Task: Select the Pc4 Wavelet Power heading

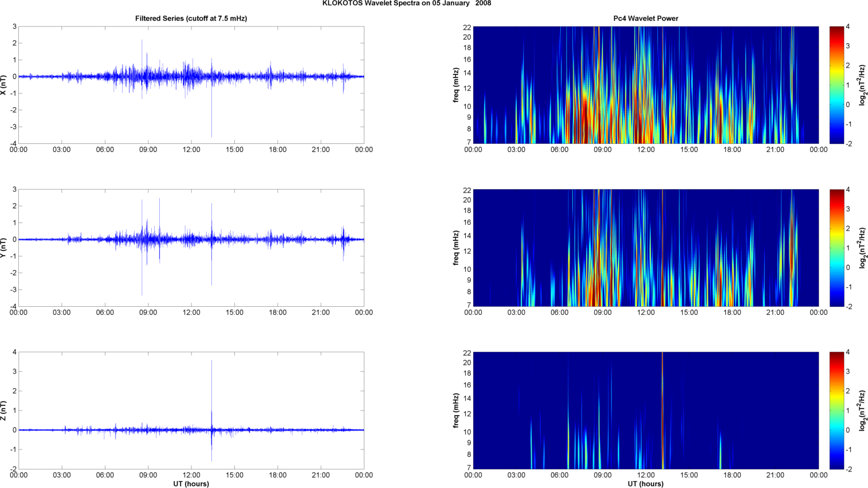Action: tap(646, 18)
